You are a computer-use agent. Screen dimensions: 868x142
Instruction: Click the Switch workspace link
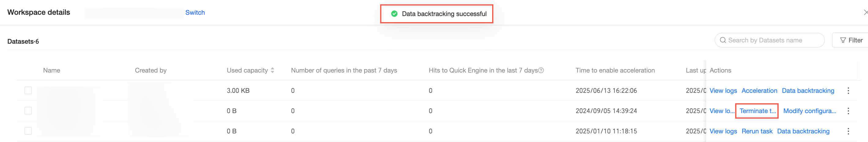pos(195,13)
